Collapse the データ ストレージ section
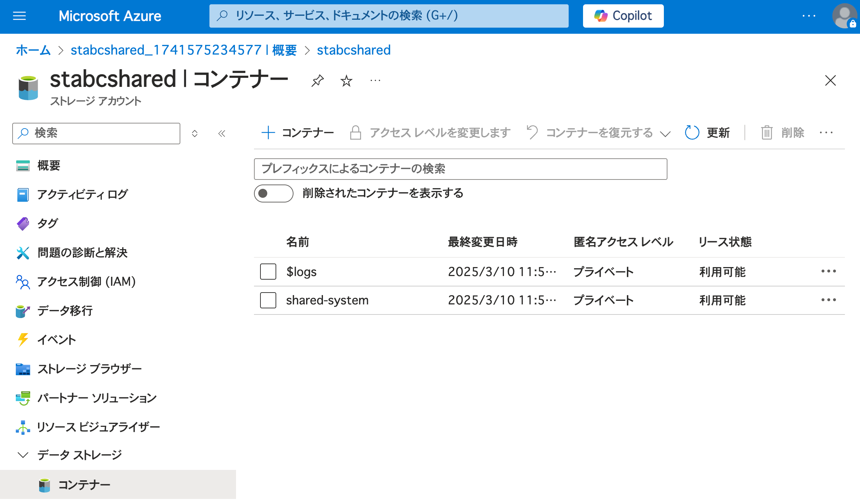The width and height of the screenshot is (860, 504). click(23, 455)
